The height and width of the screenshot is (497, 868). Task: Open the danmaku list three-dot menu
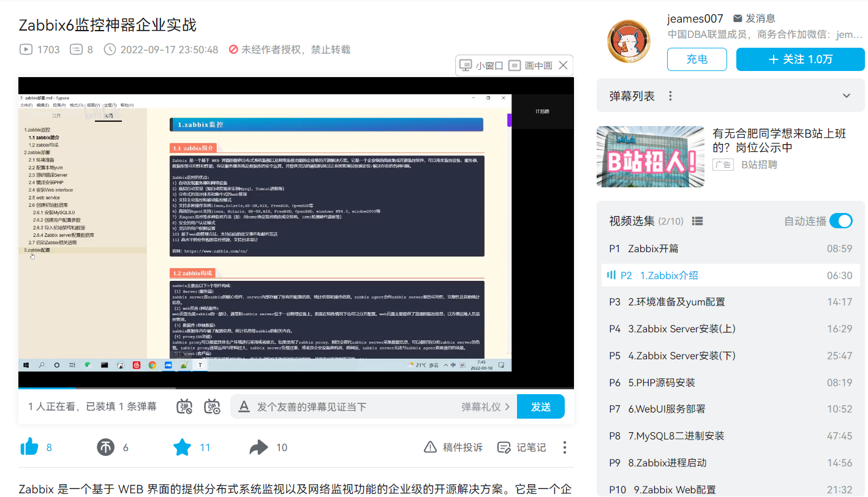pyautogui.click(x=670, y=96)
